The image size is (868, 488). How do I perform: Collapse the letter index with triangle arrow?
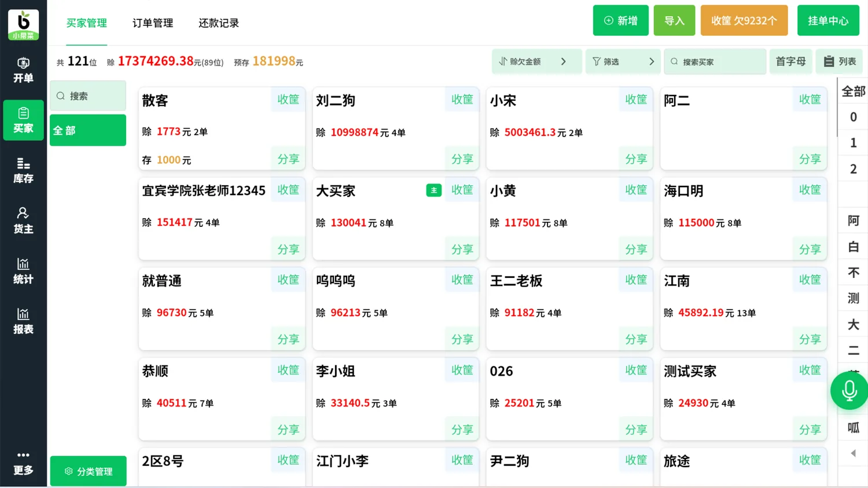854,453
